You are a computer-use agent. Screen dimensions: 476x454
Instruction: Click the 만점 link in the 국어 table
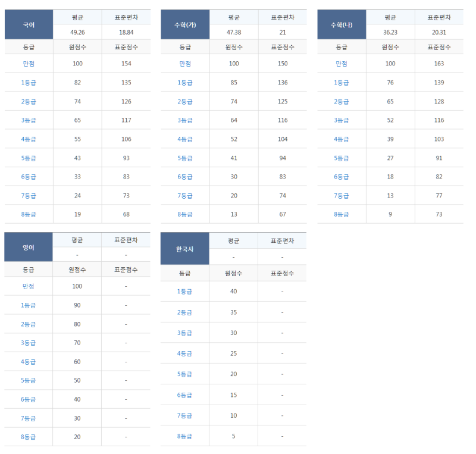pos(29,64)
